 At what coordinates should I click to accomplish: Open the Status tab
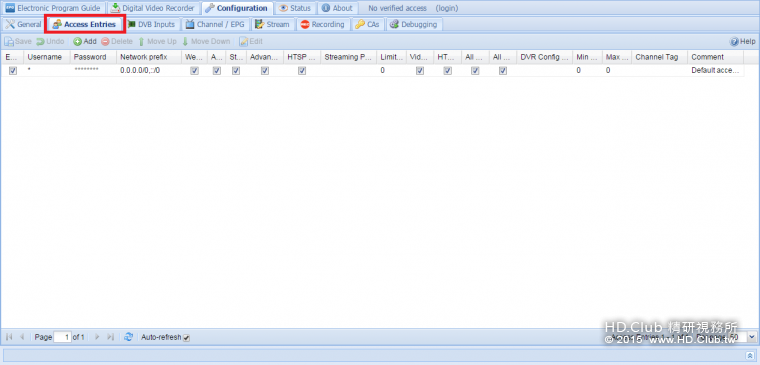tap(295, 8)
